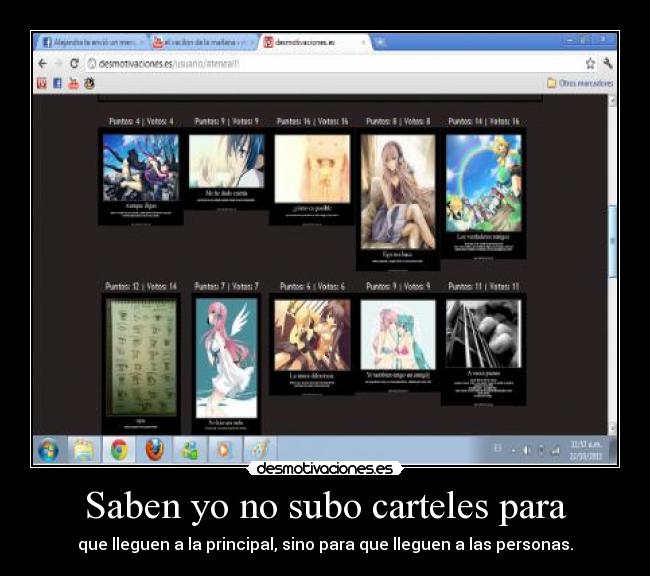650x576 pixels.
Task: Open the volume control in system tray
Action: point(526,450)
